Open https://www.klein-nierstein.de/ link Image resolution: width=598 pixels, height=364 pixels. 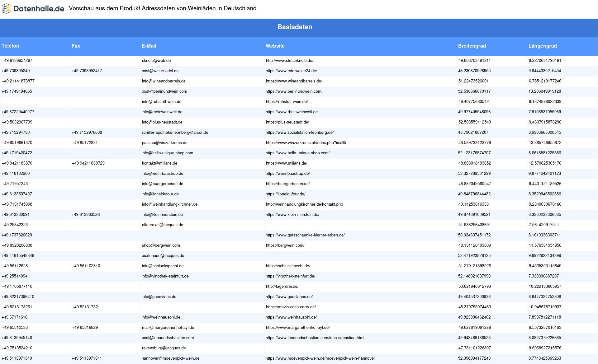click(292, 215)
